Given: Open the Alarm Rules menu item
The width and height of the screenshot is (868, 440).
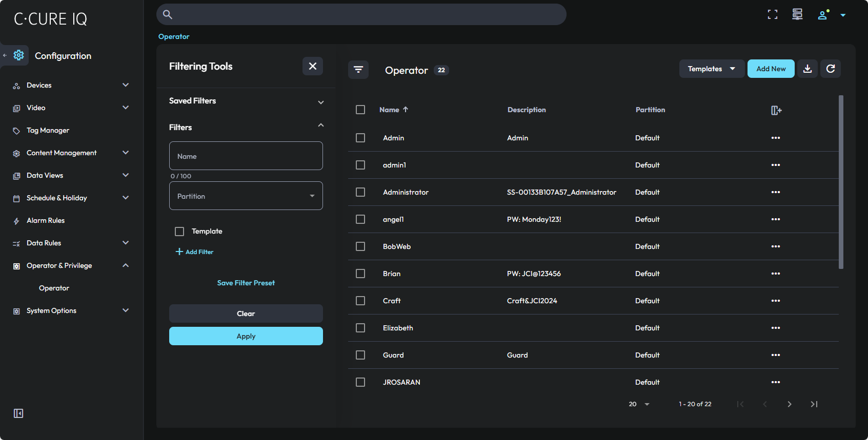Looking at the screenshot, I should coord(46,221).
